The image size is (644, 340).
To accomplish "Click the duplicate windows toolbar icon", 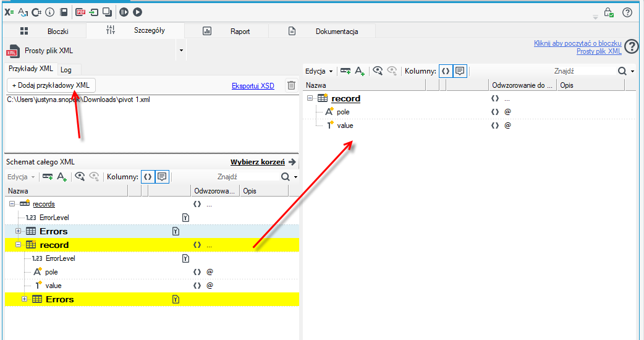I will [x=107, y=12].
